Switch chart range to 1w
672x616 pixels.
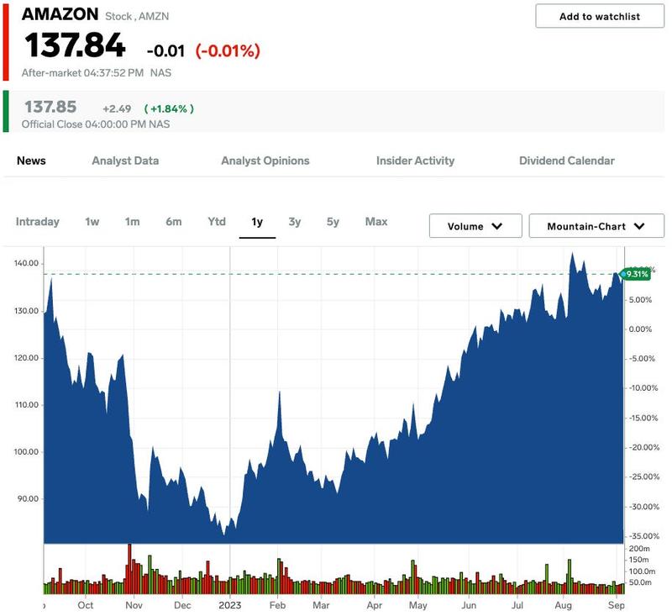[92, 222]
